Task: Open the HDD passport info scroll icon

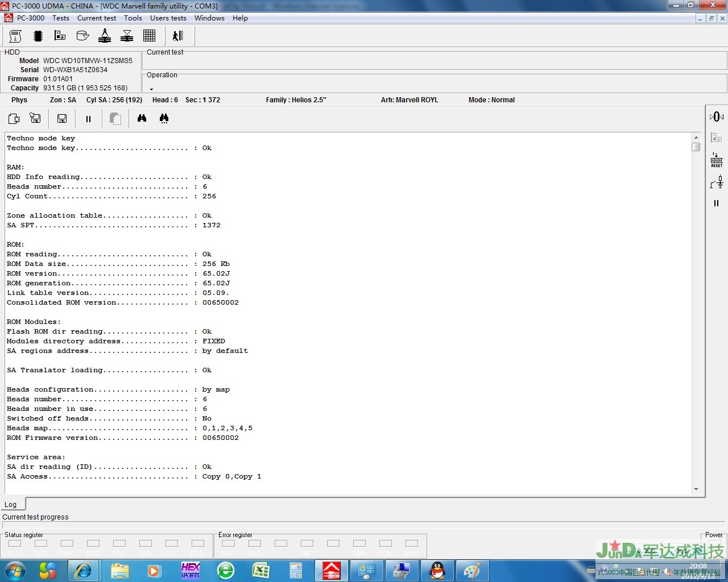Action: (15, 36)
